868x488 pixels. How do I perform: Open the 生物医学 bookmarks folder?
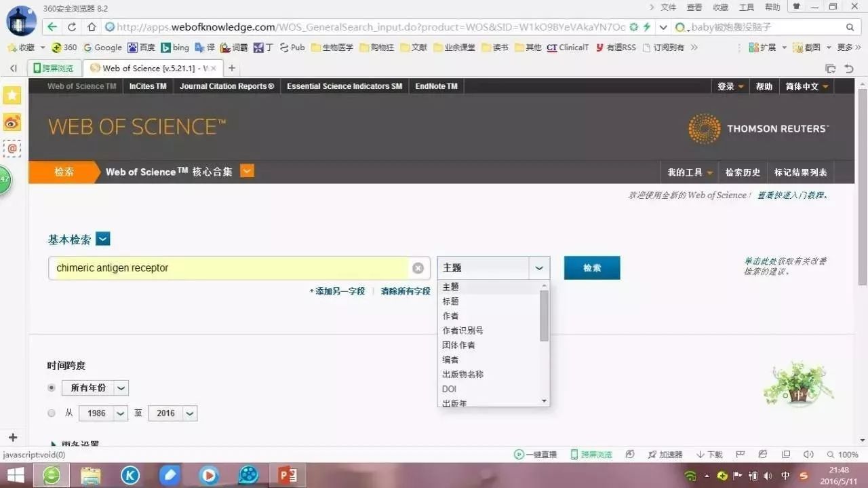click(x=332, y=48)
